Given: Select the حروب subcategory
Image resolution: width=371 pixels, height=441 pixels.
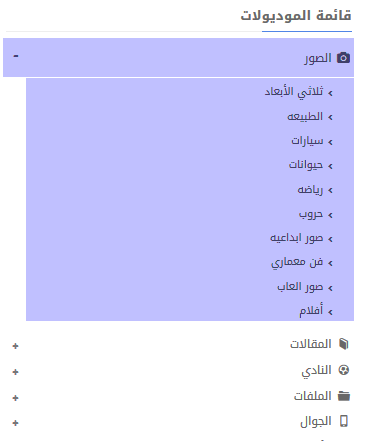Looking at the screenshot, I should pyautogui.click(x=311, y=214).
